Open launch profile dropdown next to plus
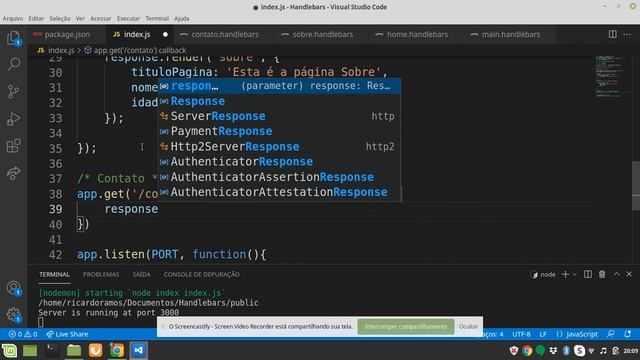 coord(575,274)
